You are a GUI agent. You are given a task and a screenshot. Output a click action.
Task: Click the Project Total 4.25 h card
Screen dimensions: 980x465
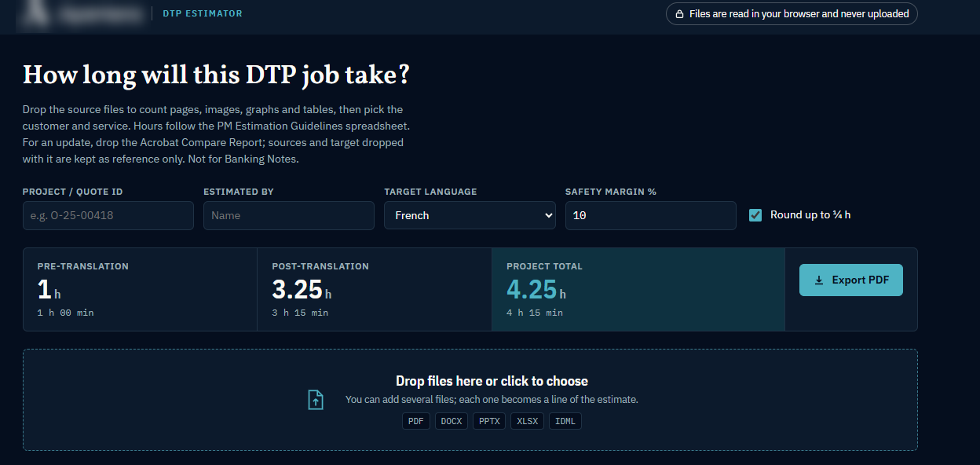(638, 290)
